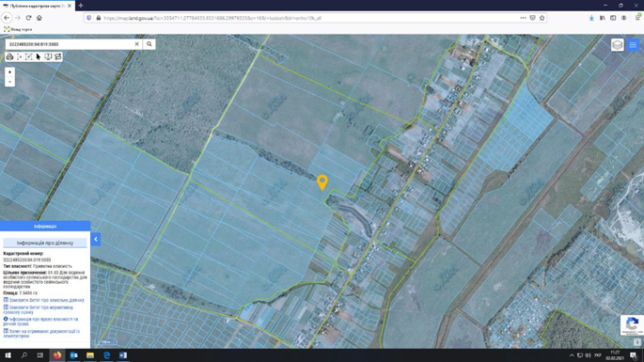Open the blue hamburger menu button
The width and height of the screenshot is (644, 362).
click(x=633, y=45)
